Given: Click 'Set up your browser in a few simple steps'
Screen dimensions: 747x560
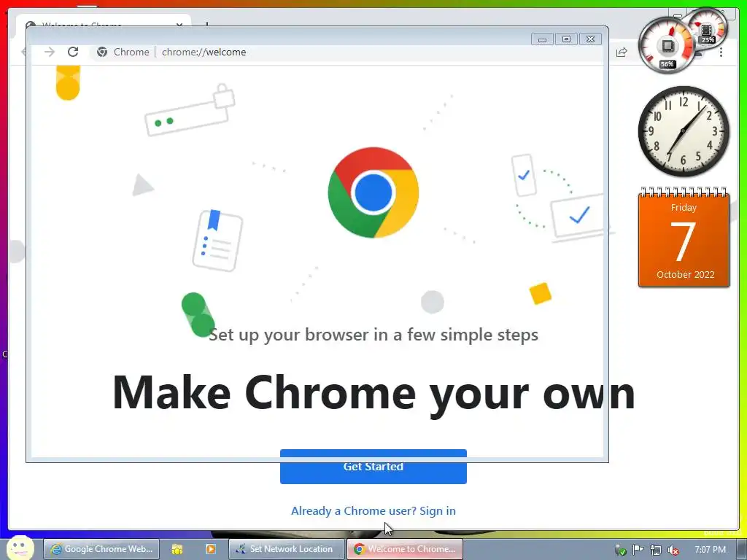Looking at the screenshot, I should pos(373,335).
